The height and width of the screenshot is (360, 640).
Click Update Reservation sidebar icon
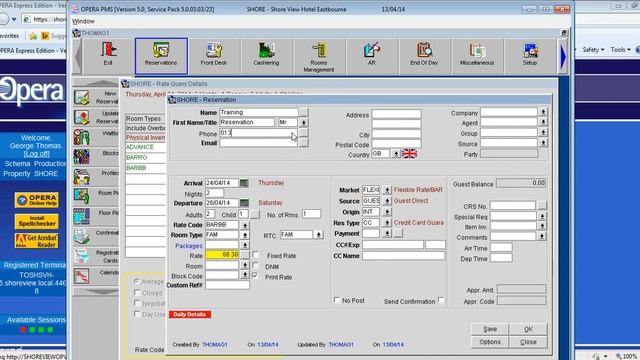pos(82,117)
